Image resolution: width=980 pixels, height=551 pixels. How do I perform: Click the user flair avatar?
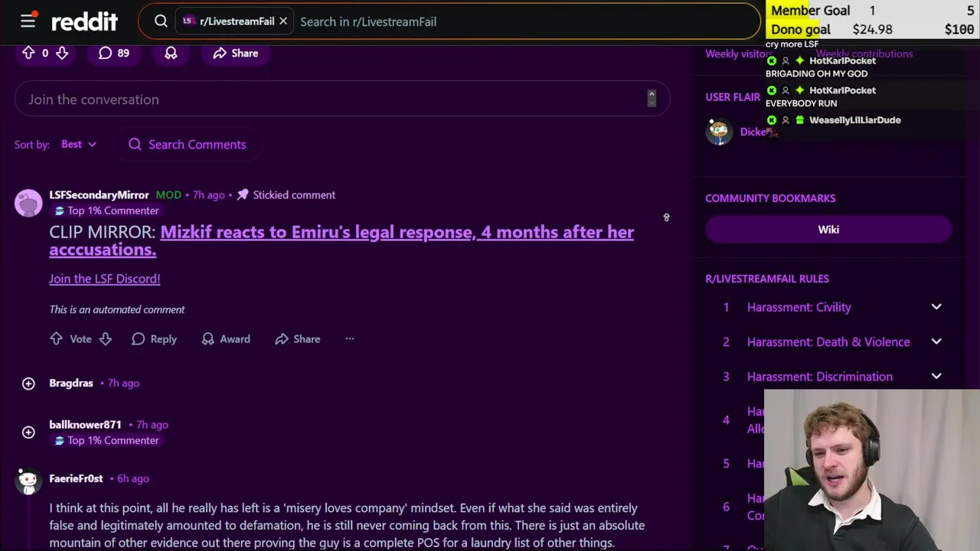click(719, 132)
